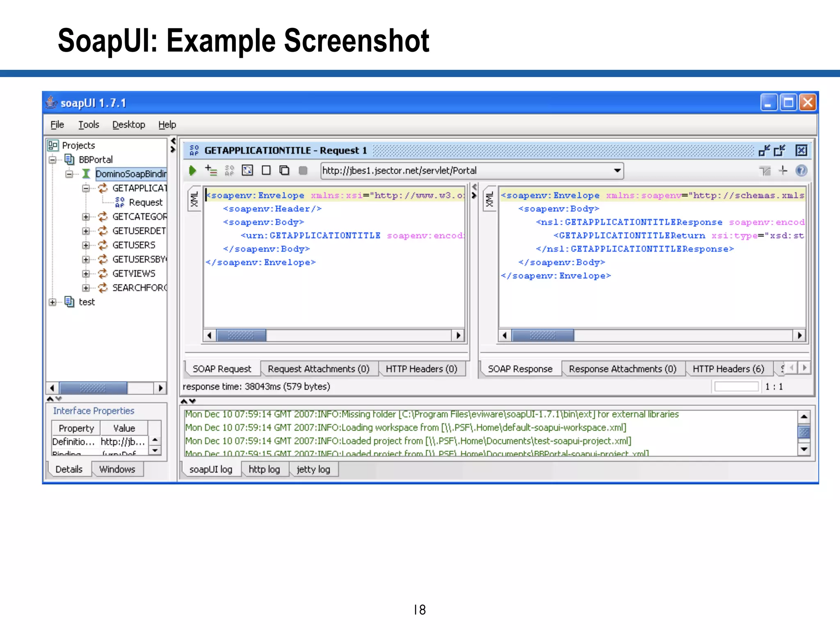
Task: Open the Details tab
Action: pyautogui.click(x=69, y=469)
